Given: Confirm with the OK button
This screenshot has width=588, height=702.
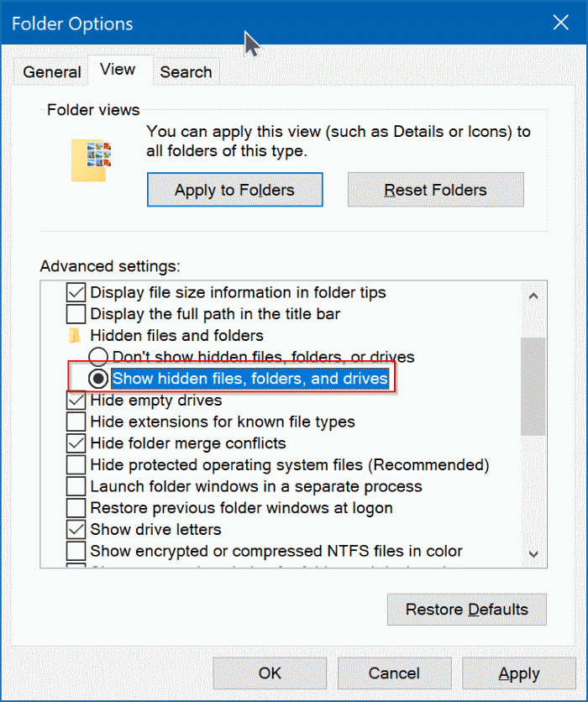Looking at the screenshot, I should pyautogui.click(x=270, y=673).
